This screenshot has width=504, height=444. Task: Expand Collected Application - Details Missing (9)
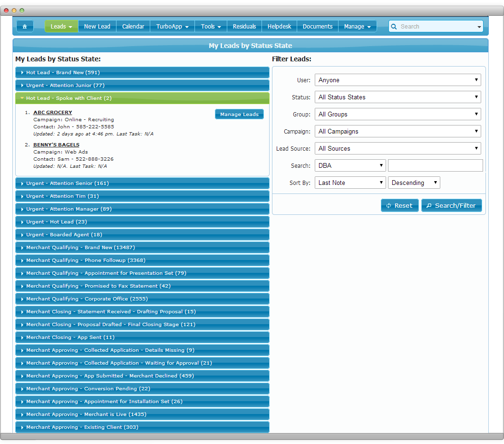click(x=142, y=350)
